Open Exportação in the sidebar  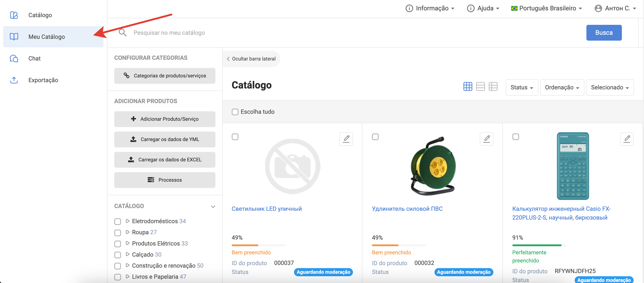(43, 80)
